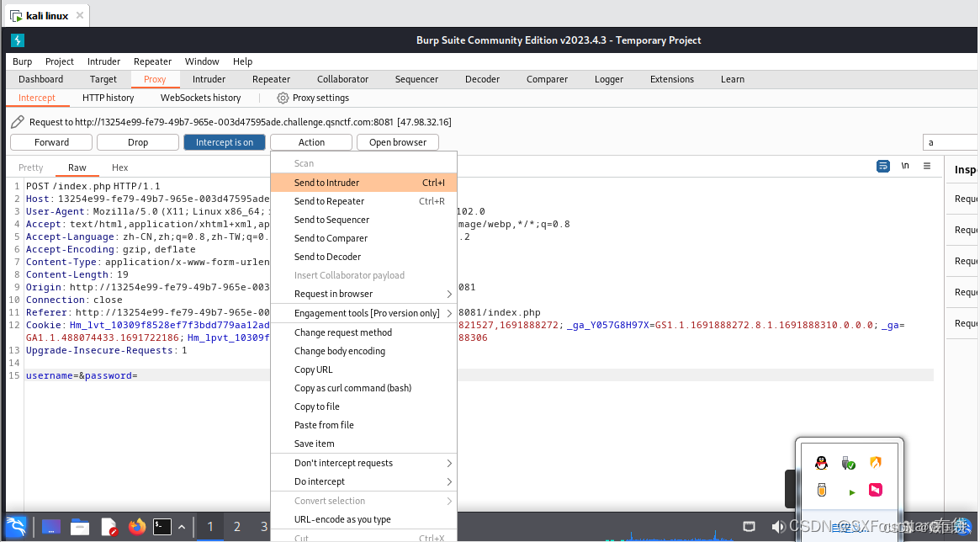Open the Action dropdown button

tap(311, 142)
